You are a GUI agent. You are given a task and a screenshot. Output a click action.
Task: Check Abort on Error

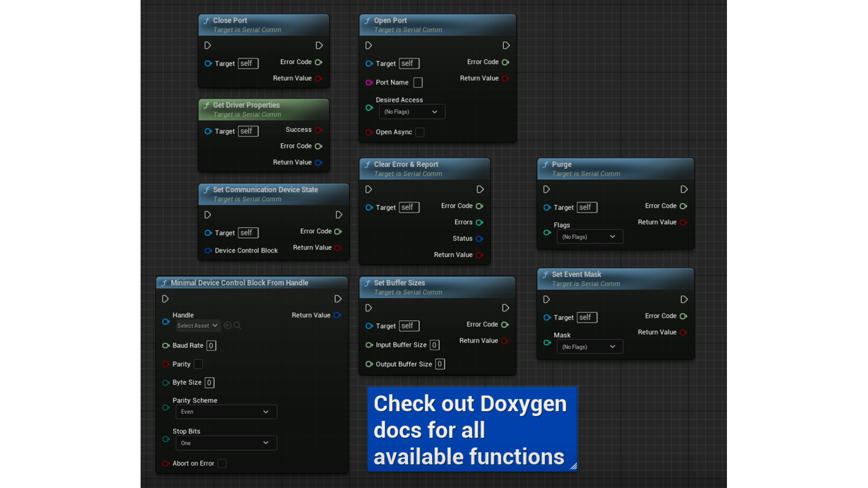point(222,463)
